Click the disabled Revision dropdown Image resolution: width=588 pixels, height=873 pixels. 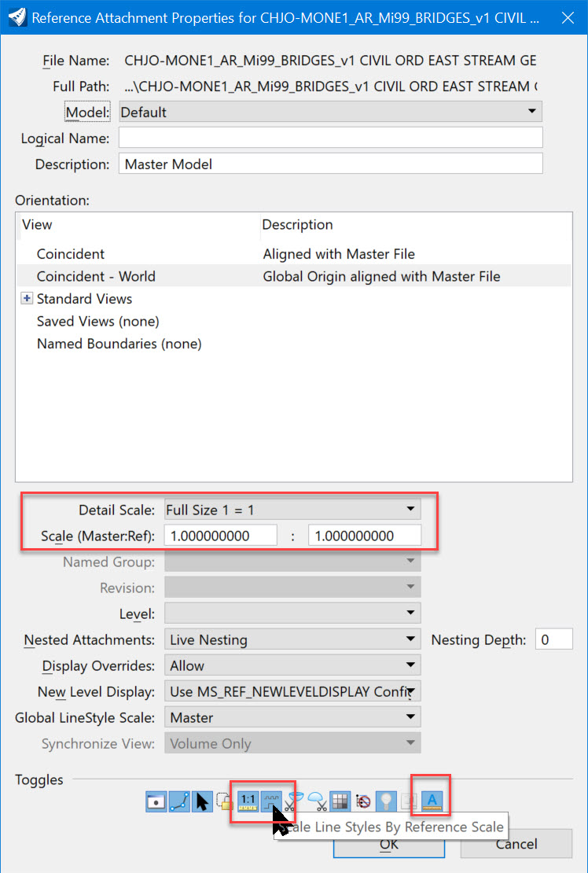click(x=292, y=588)
